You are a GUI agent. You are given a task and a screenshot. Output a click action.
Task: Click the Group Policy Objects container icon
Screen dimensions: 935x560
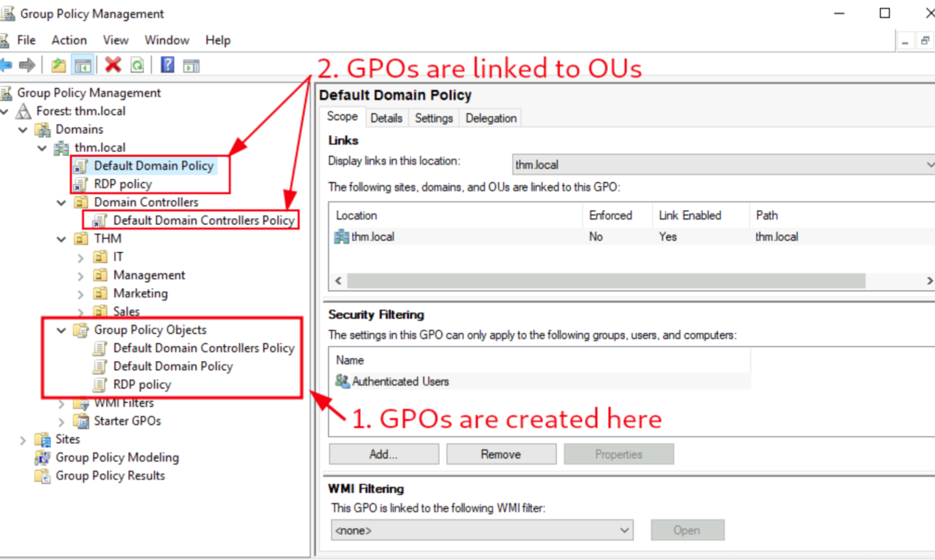pyautogui.click(x=81, y=330)
